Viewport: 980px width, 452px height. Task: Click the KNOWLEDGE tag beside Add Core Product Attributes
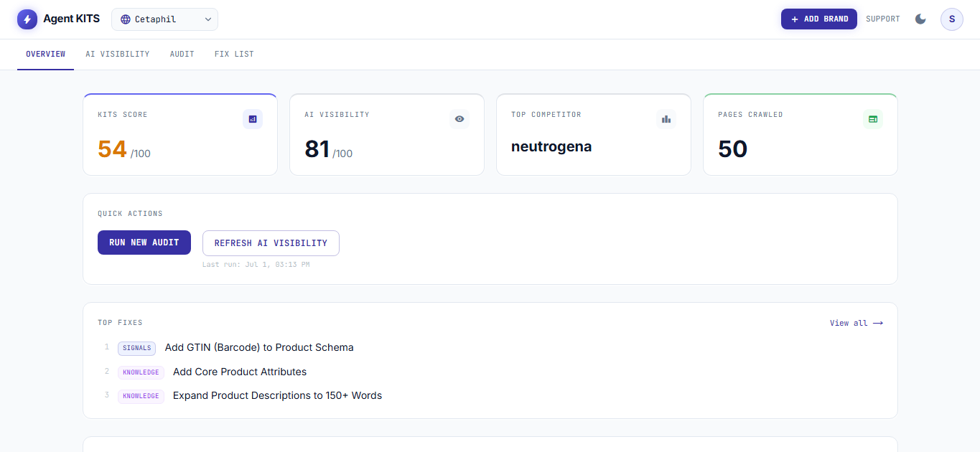(x=141, y=372)
